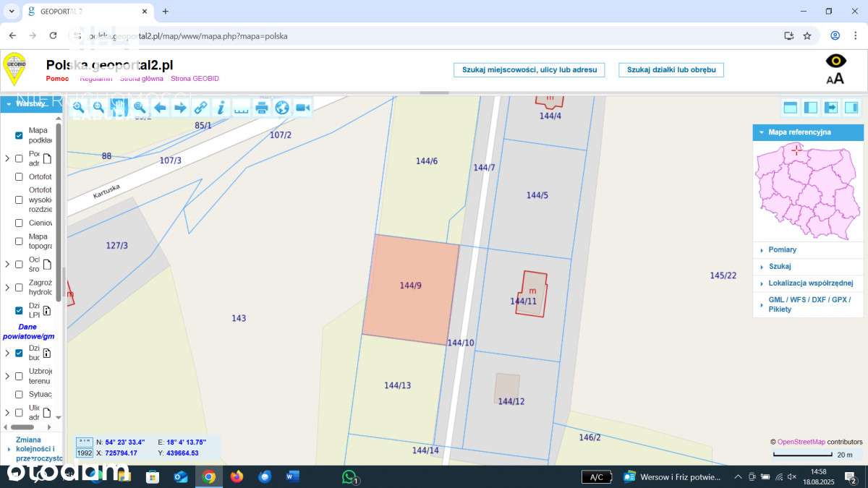Open Microsoft Word from the taskbar
The width and height of the screenshot is (868, 488).
click(292, 476)
